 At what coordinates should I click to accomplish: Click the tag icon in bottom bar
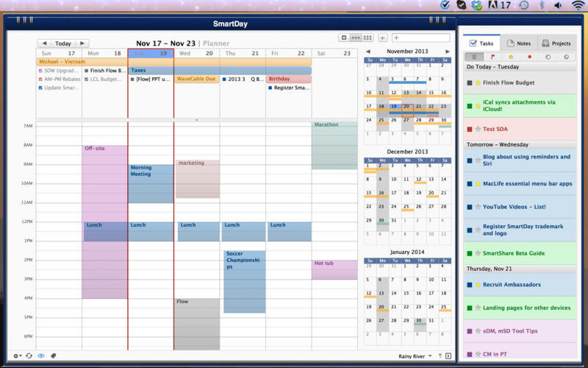(x=53, y=355)
